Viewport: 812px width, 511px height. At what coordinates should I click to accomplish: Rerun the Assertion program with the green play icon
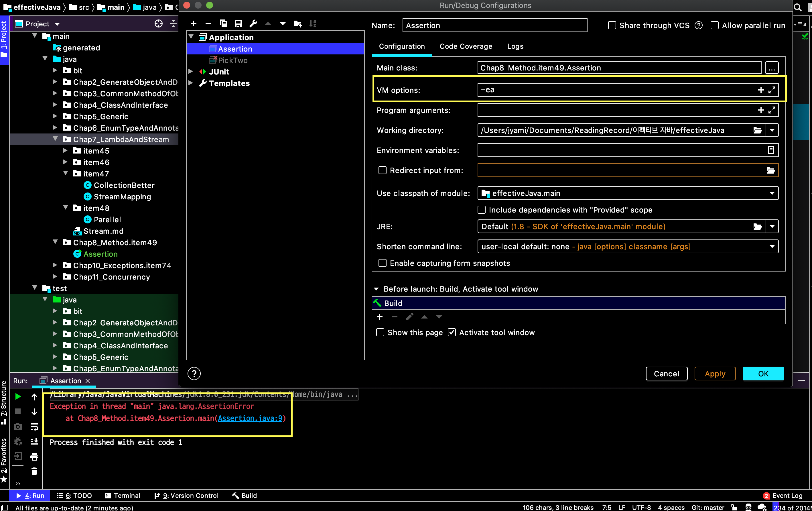click(x=18, y=397)
